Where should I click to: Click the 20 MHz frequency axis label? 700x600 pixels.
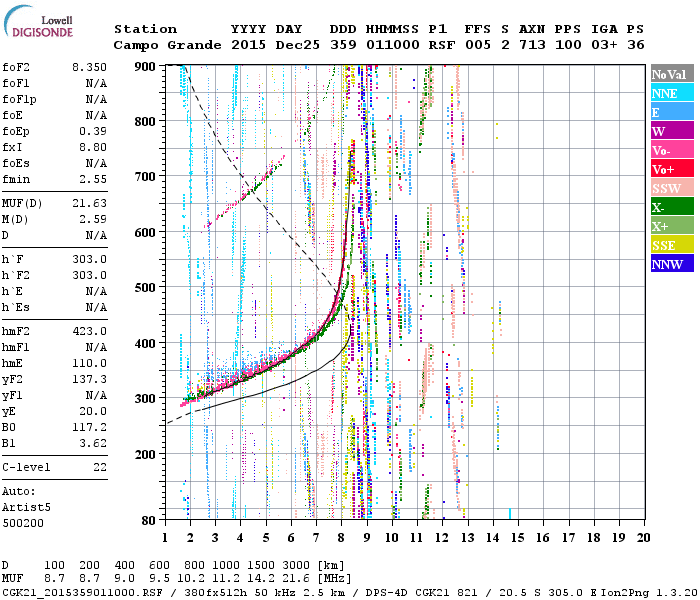pos(643,538)
